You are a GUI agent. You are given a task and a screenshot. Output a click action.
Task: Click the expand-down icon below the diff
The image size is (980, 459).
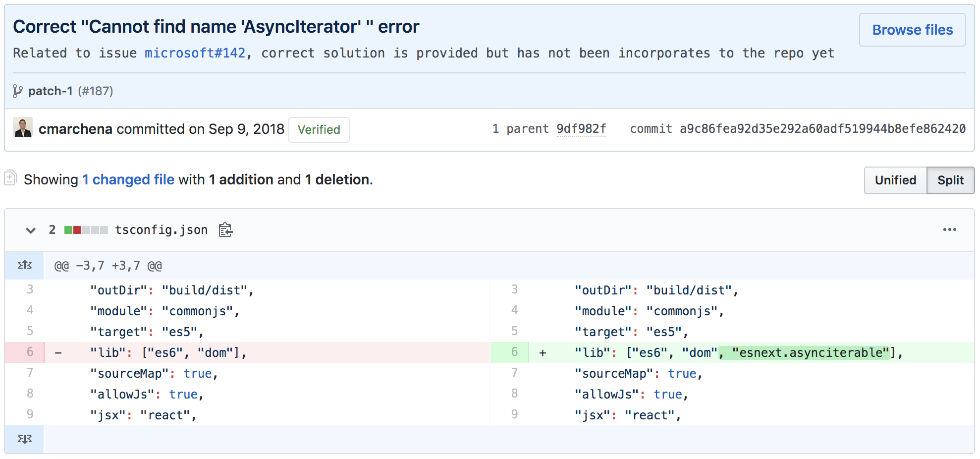pyautogui.click(x=24, y=439)
